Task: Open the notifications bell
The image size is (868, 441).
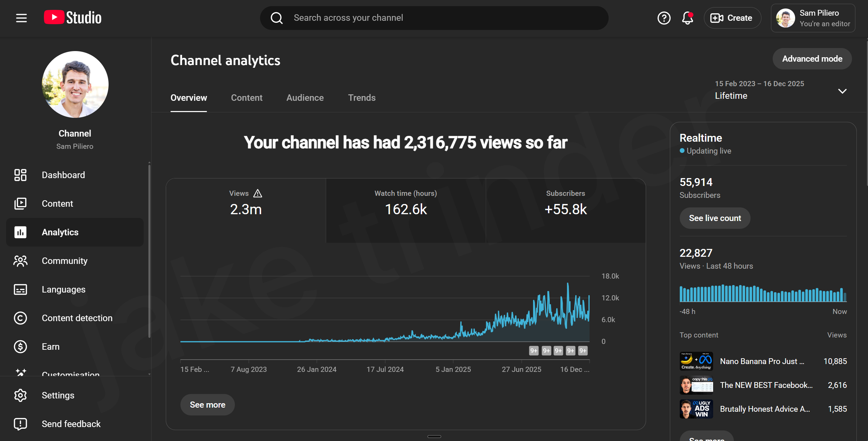Action: 687,18
